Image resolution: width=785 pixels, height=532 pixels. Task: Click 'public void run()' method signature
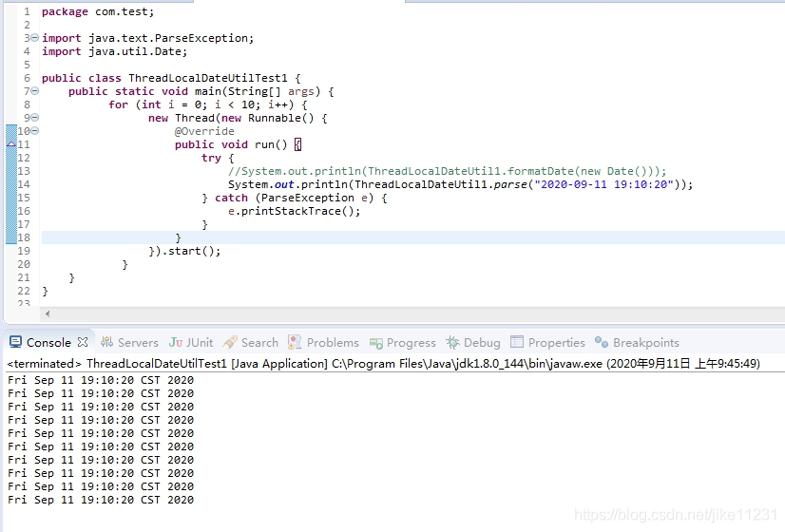(x=231, y=144)
